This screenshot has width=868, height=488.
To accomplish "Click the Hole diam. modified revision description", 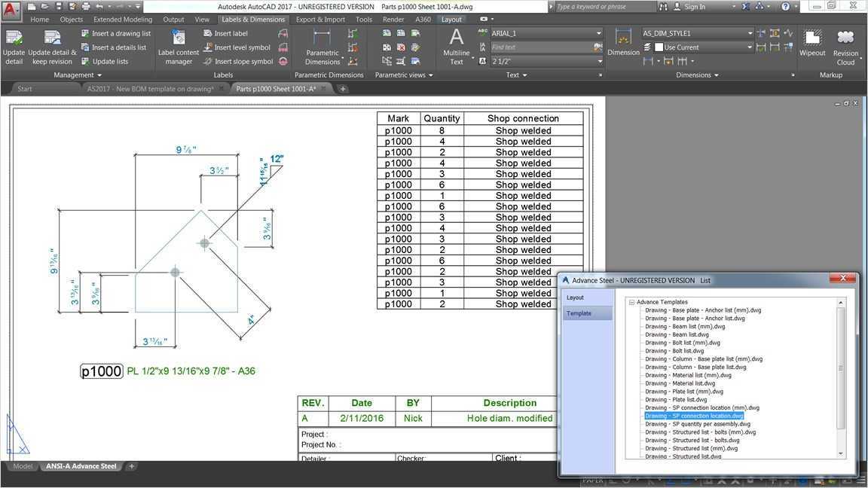I will coord(509,418).
